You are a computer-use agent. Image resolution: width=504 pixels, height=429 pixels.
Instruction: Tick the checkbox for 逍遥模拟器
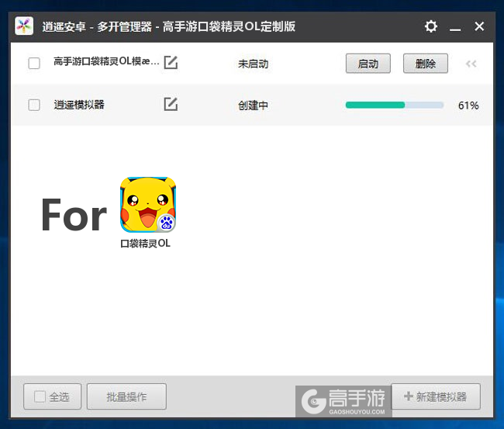tap(34, 105)
